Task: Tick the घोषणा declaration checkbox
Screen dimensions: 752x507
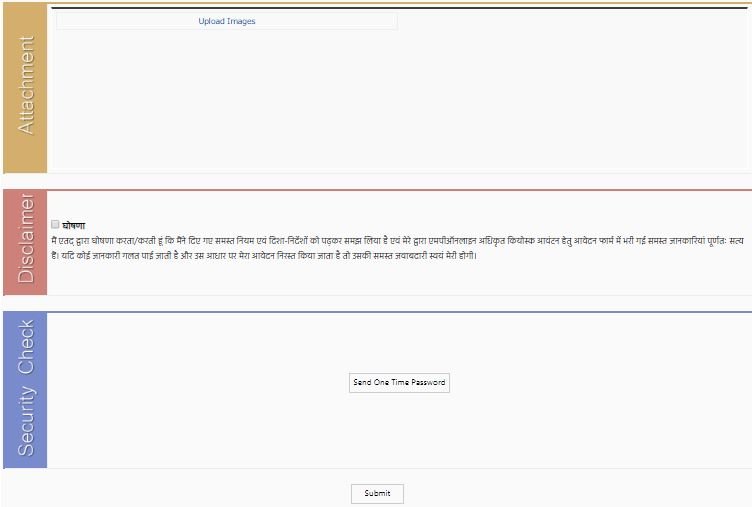Action: click(55, 224)
